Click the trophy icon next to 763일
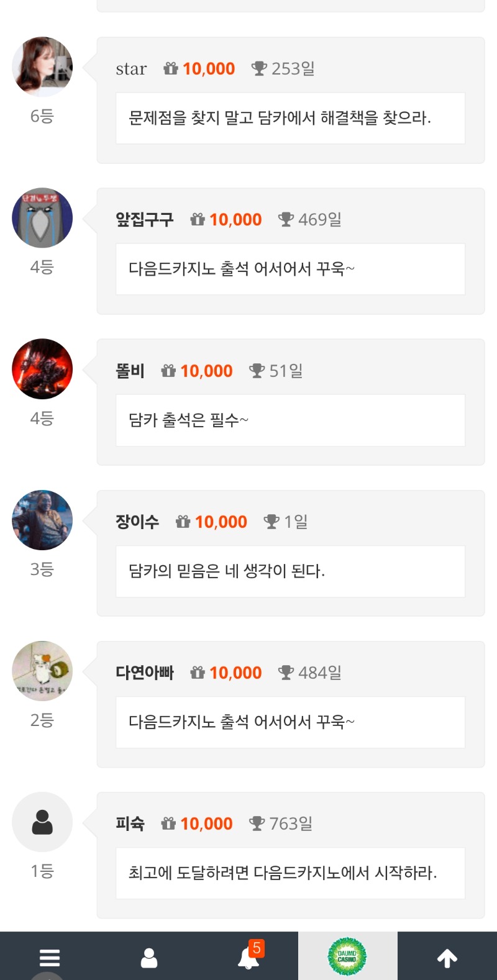497x980 pixels. [257, 823]
